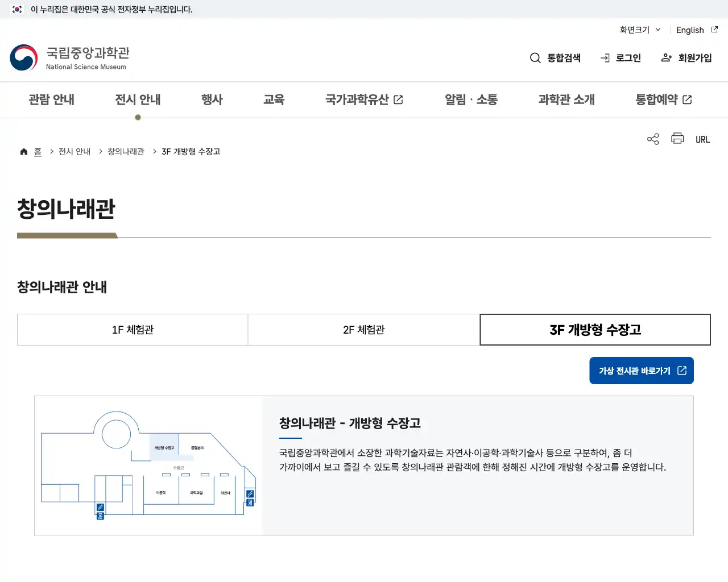Click the 회원가입 member signup icon
The image size is (728, 582).
coord(666,57)
